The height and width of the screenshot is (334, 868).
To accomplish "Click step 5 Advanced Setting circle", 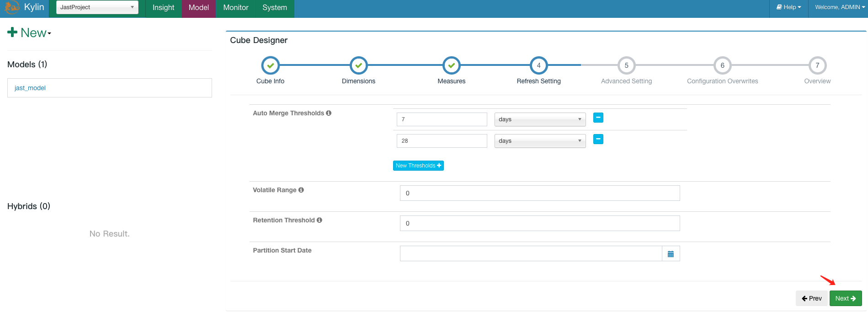I will coord(627,65).
